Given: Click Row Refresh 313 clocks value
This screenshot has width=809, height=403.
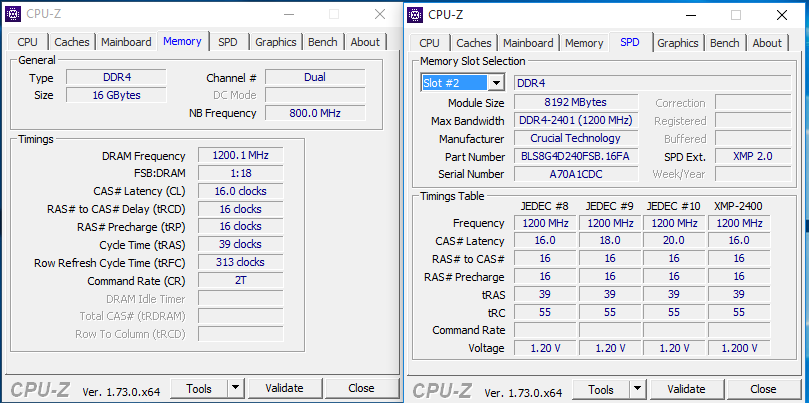Looking at the screenshot, I should (x=240, y=262).
